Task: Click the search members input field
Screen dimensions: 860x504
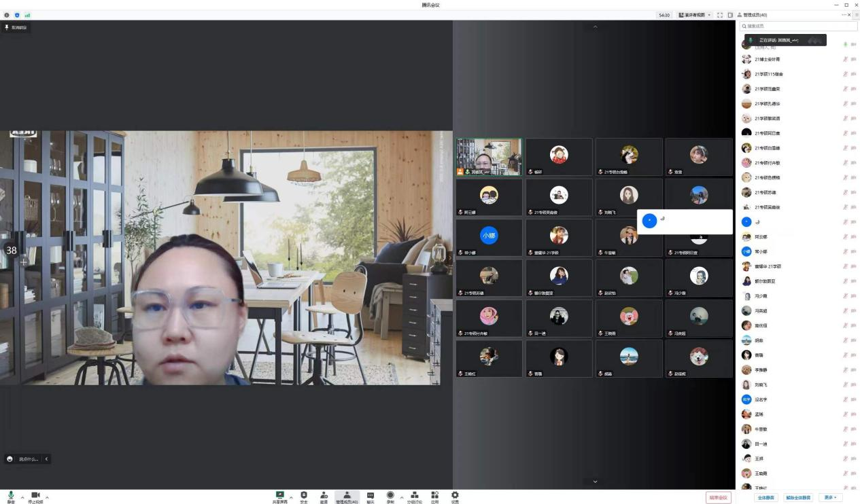Action: click(798, 26)
